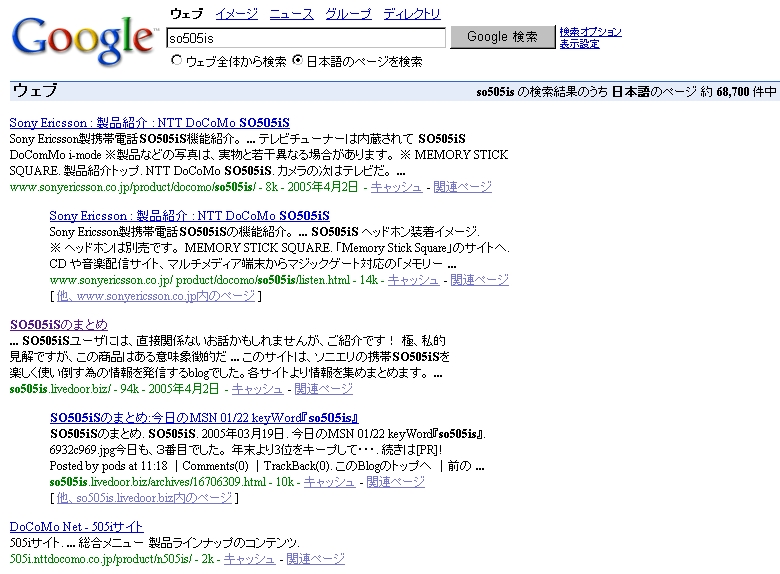Select 日本語のページを検索 radio button
780x574 pixels.
297,60
